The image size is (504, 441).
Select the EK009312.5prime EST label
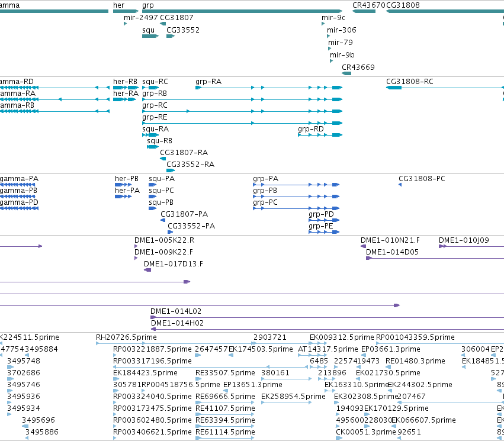click(x=342, y=337)
